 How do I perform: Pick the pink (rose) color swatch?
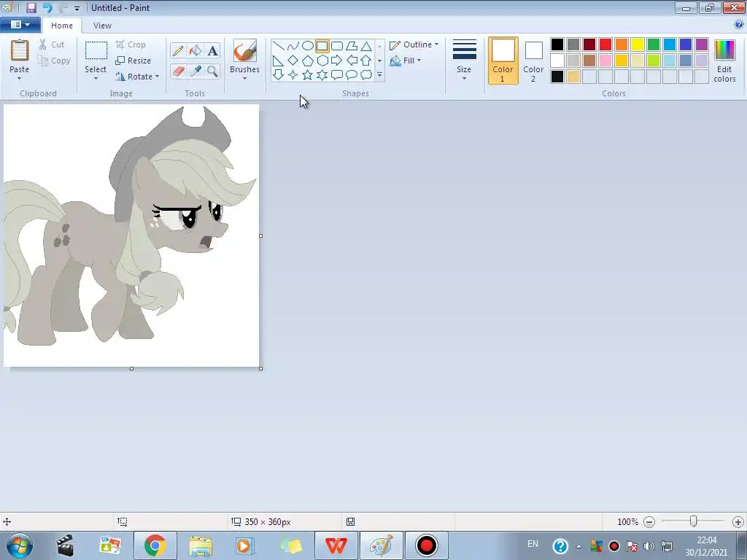click(x=605, y=61)
